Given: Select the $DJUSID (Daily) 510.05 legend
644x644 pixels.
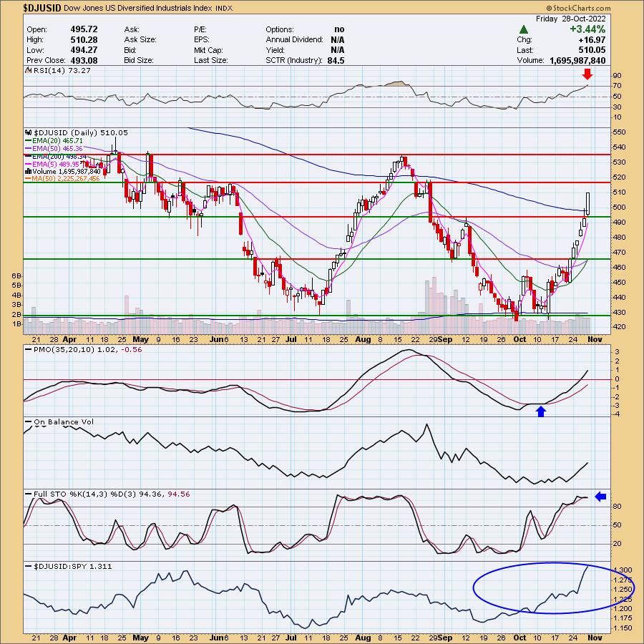Looking at the screenshot, I should tap(81, 132).
